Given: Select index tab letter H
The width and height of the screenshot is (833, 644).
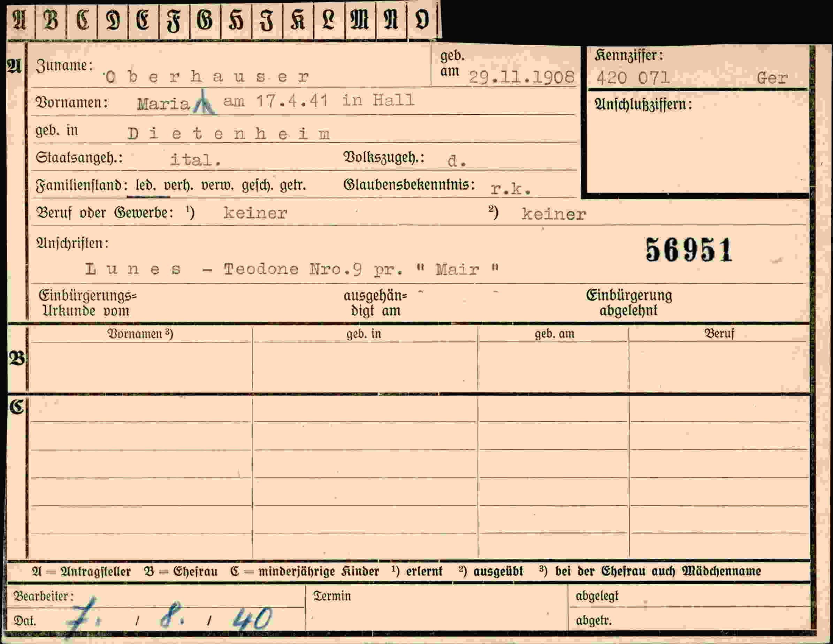Looking at the screenshot, I should coord(236,20).
